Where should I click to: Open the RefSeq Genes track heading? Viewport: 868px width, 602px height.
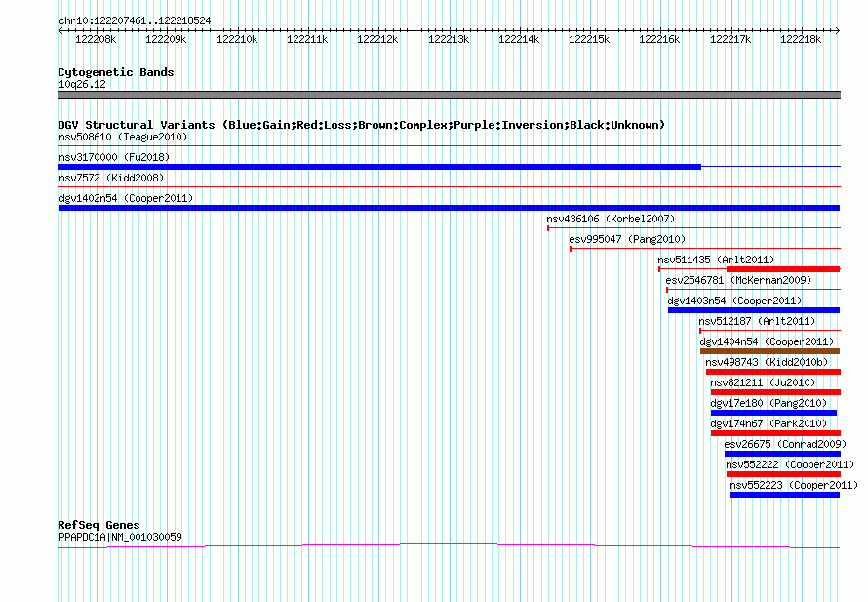pos(99,525)
